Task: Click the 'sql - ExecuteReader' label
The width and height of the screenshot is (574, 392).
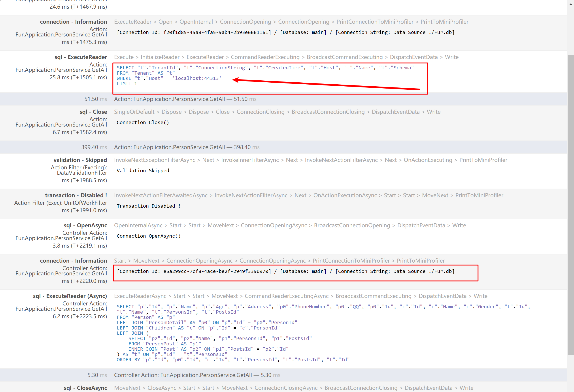Action: 81,57
